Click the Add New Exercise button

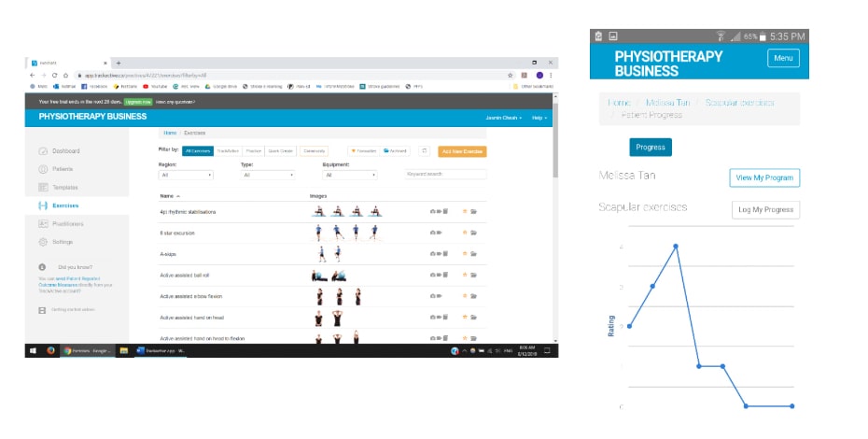[x=462, y=151]
